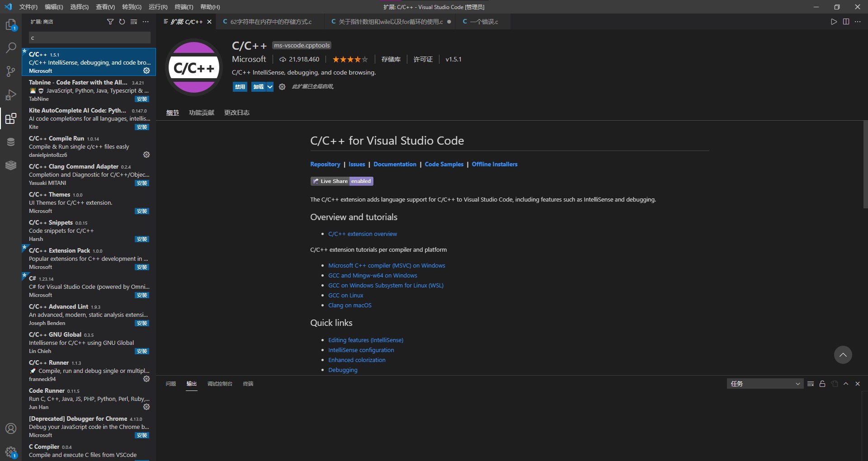Open the Extensions view icon
This screenshot has width=868, height=461.
pyautogui.click(x=11, y=118)
